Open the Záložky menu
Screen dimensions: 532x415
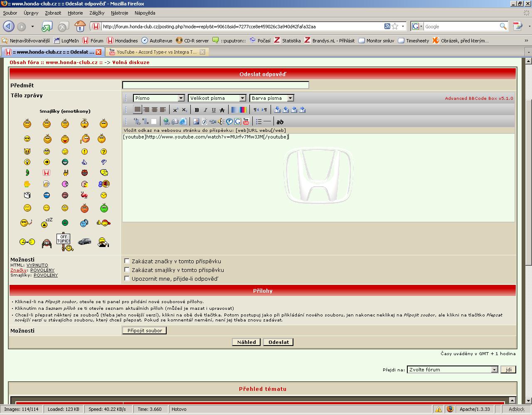pyautogui.click(x=96, y=13)
